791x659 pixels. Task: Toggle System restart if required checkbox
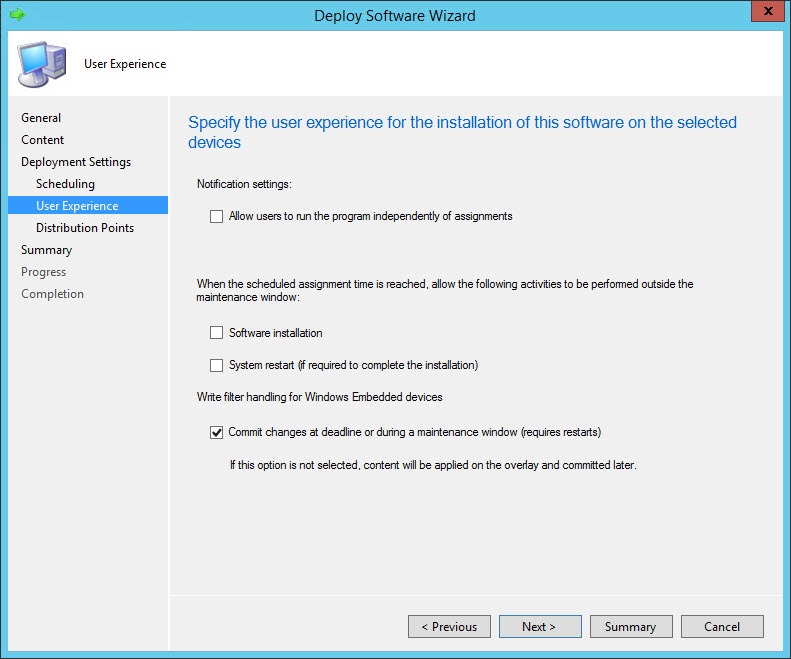[217, 365]
